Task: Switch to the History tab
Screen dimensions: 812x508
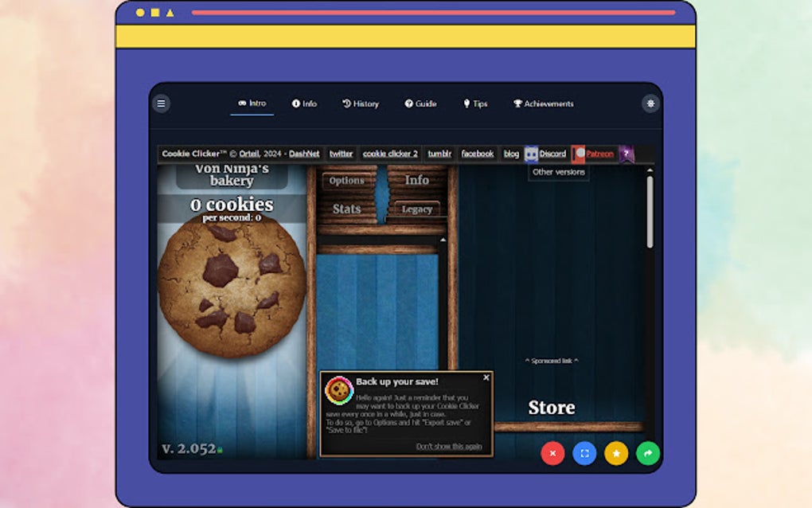Action: click(360, 104)
